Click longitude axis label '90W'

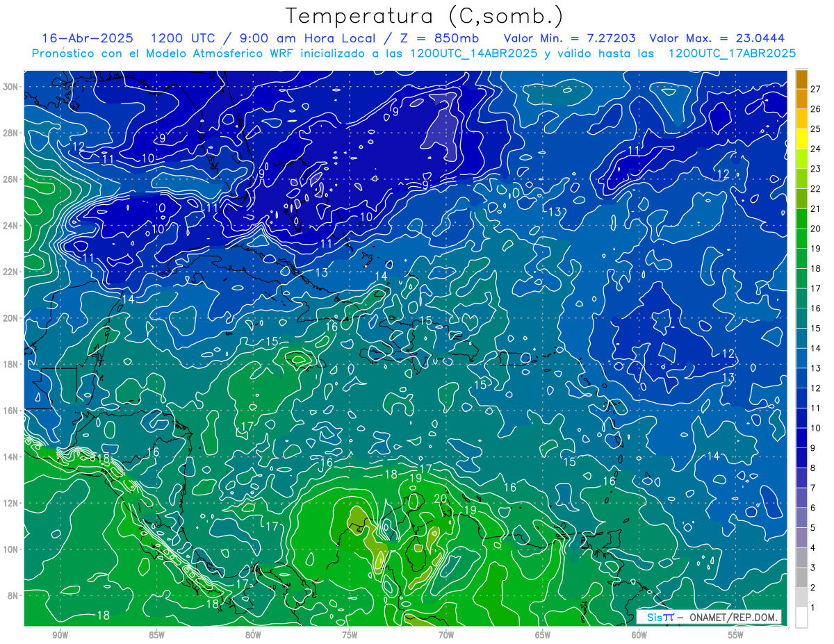pos(60,635)
